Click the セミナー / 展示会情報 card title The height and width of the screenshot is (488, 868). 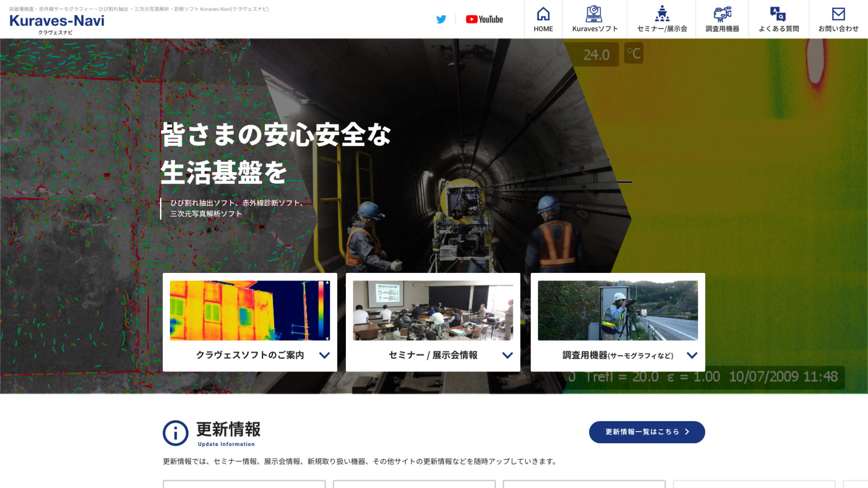click(433, 356)
